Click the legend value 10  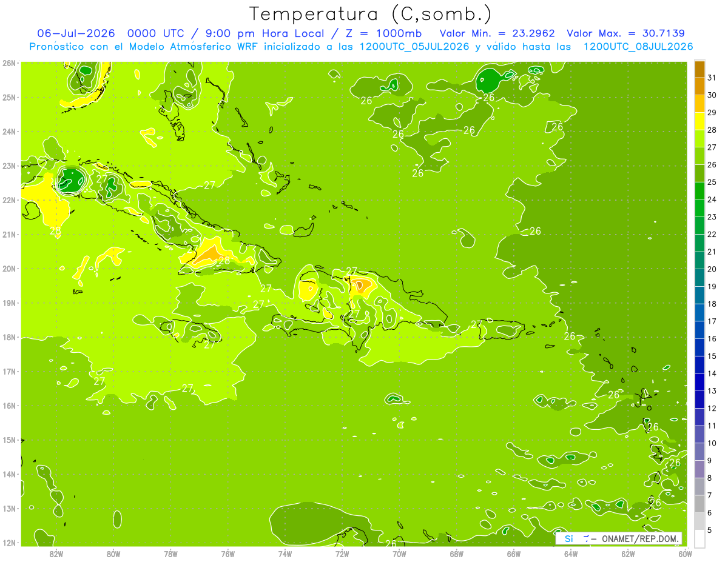click(x=712, y=443)
